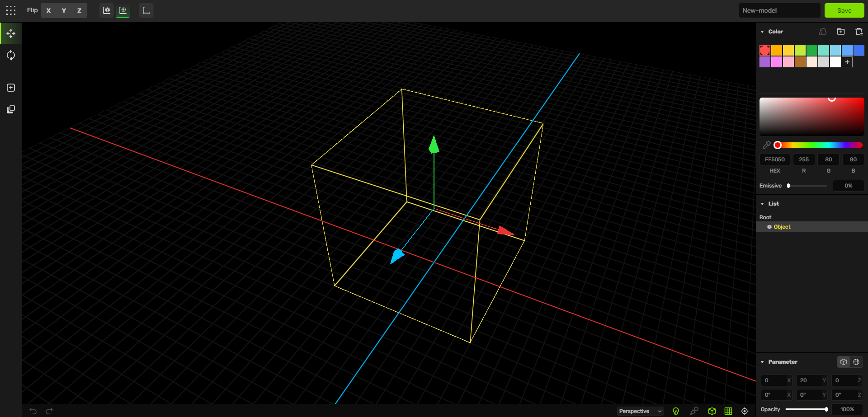This screenshot has height=417, width=868.
Task: Click the add palette folder icon
Action: click(x=841, y=32)
